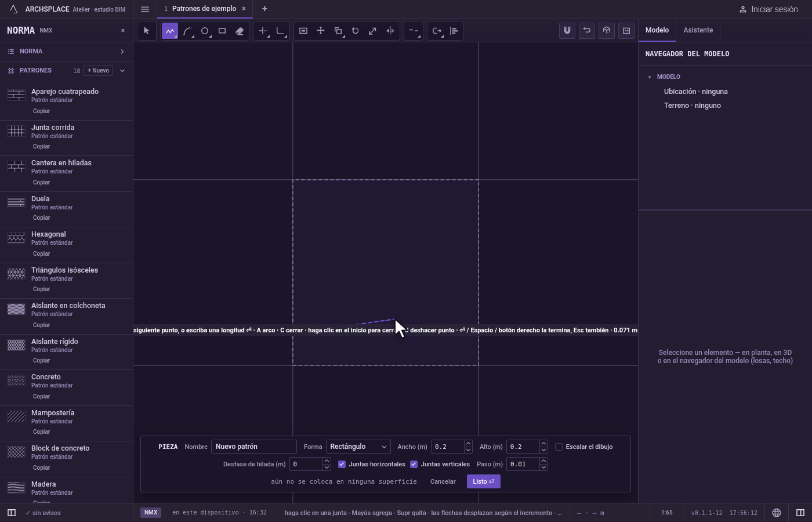Expand the NORMA section chevron
This screenshot has width=812, height=522.
click(x=122, y=52)
